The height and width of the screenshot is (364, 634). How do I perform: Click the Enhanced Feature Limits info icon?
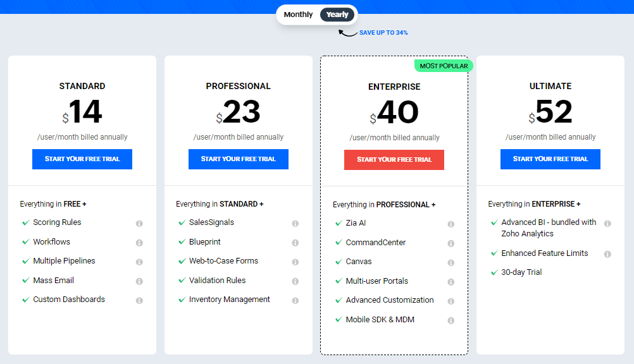click(607, 253)
